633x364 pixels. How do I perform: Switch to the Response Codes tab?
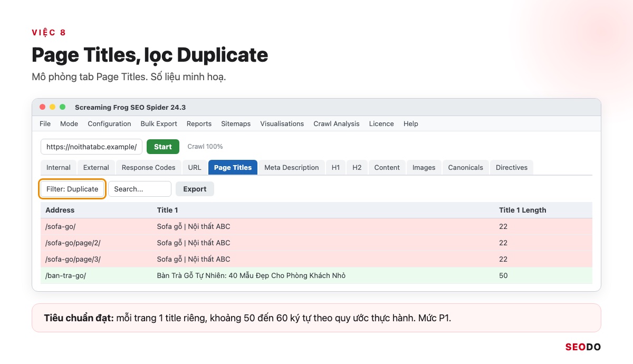(148, 167)
